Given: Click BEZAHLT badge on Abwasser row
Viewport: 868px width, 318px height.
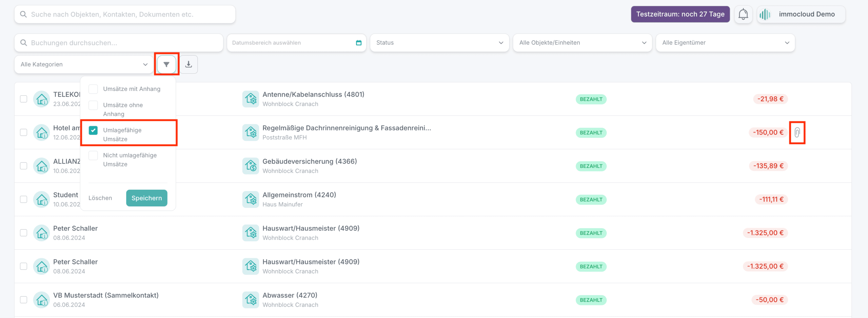Looking at the screenshot, I should coord(591,300).
